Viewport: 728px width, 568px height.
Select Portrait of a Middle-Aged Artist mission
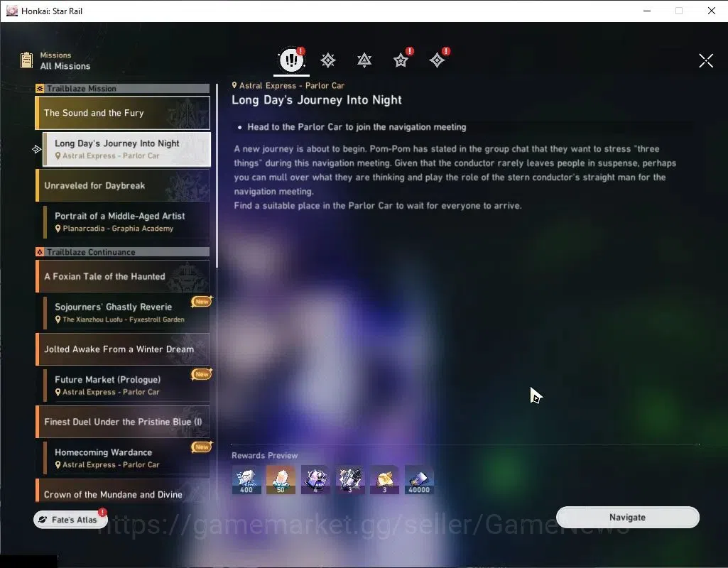click(x=126, y=222)
